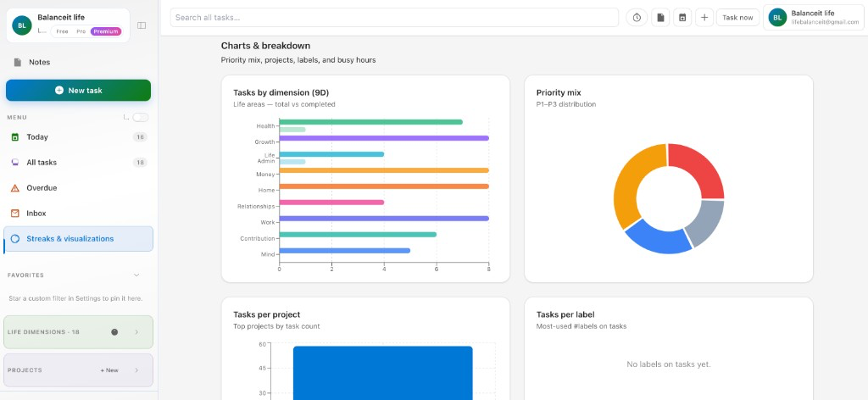Click the yellow Money bar in chart

point(384,170)
